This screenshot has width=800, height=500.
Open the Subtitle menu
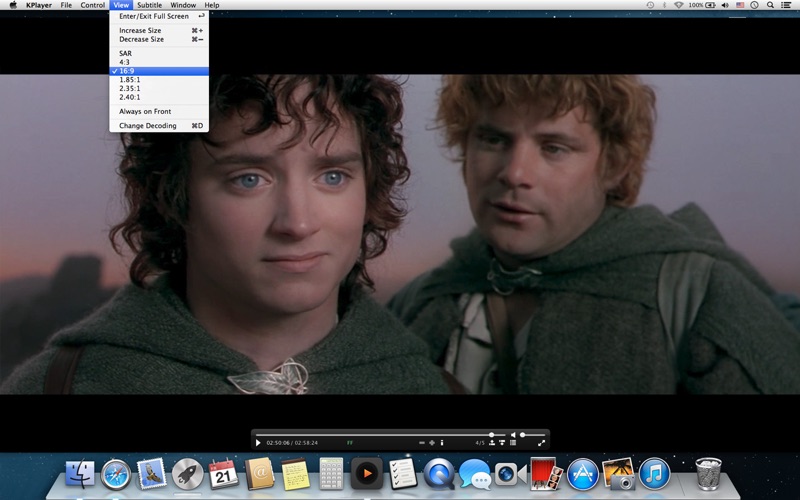149,5
